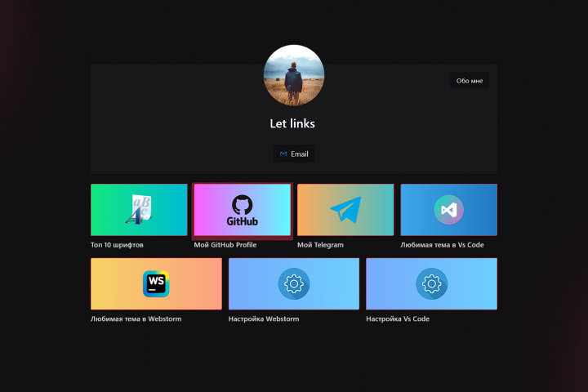Visit the Мой Telegram link text
This screenshot has height=392, width=588.
point(320,245)
